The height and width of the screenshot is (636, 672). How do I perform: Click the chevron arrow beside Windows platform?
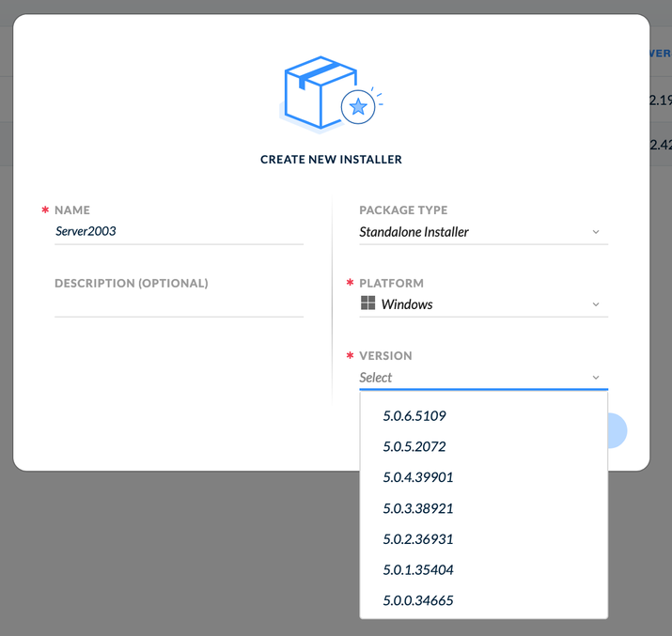pyautogui.click(x=596, y=304)
